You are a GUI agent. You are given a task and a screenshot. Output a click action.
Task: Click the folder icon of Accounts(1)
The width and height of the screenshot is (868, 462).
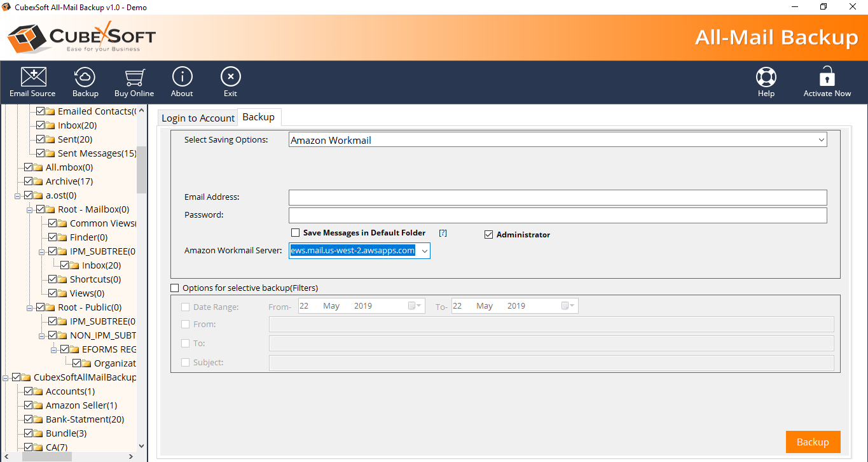point(39,391)
